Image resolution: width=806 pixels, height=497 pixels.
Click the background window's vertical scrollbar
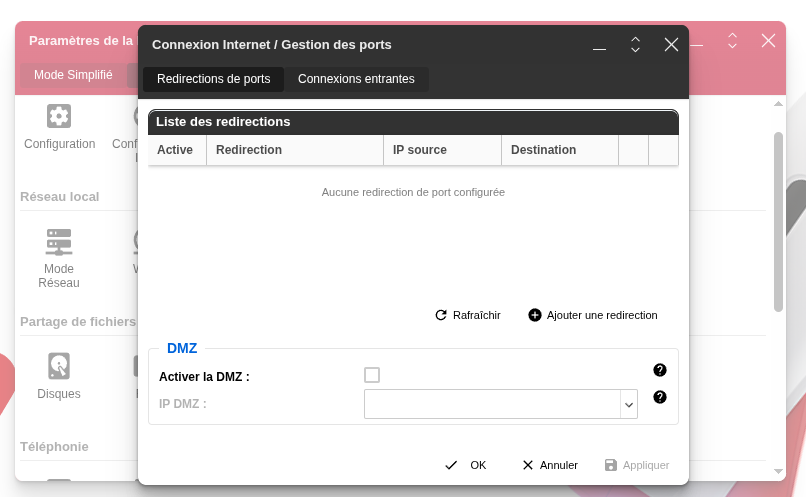click(778, 222)
